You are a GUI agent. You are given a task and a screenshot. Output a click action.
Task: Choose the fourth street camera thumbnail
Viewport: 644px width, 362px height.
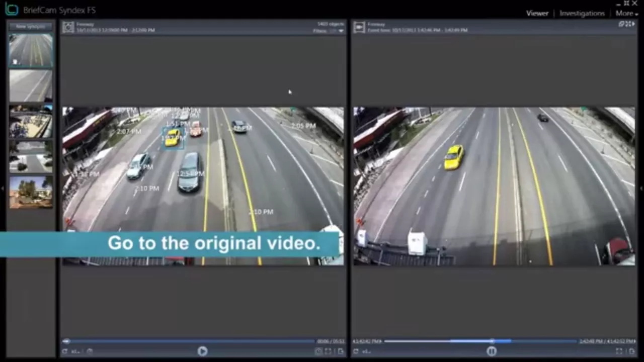click(x=31, y=157)
